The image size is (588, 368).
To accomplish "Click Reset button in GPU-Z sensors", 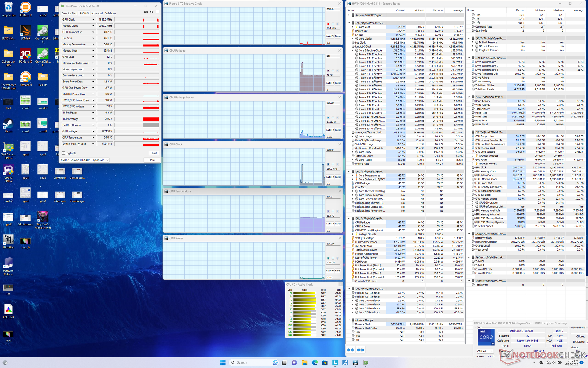I will (x=153, y=153).
